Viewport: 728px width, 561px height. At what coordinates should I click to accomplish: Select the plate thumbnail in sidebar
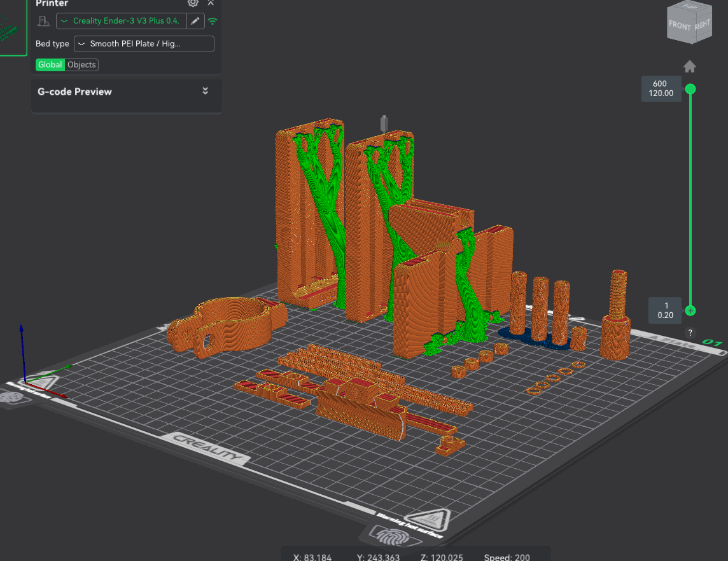[x=13, y=27]
